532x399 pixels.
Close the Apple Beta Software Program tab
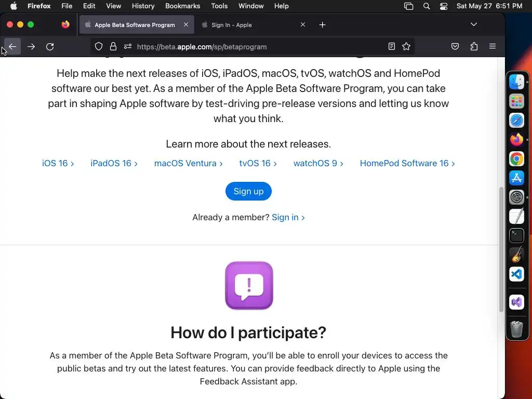186,24
